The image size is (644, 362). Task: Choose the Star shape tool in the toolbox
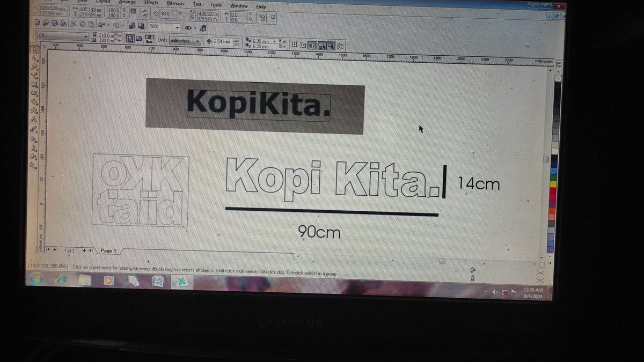pyautogui.click(x=34, y=110)
